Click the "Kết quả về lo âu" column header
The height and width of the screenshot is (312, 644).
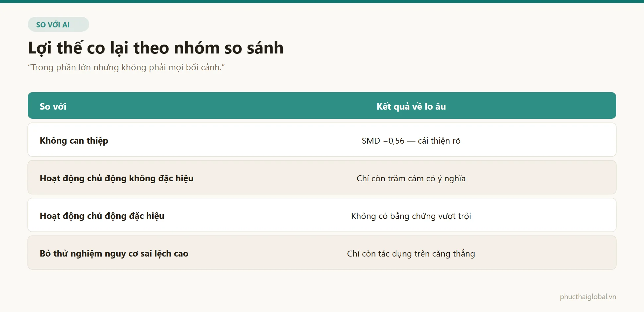[x=411, y=106]
